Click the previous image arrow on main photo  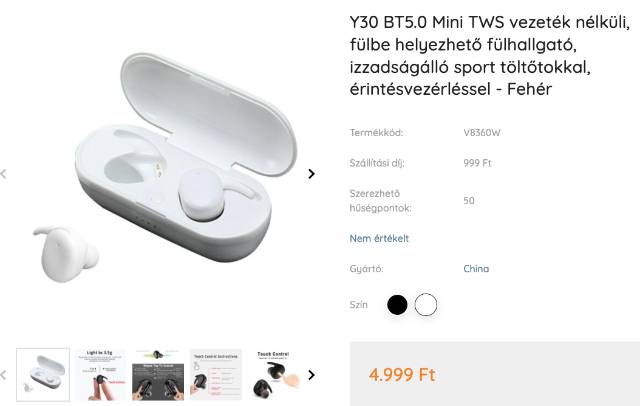click(x=4, y=174)
